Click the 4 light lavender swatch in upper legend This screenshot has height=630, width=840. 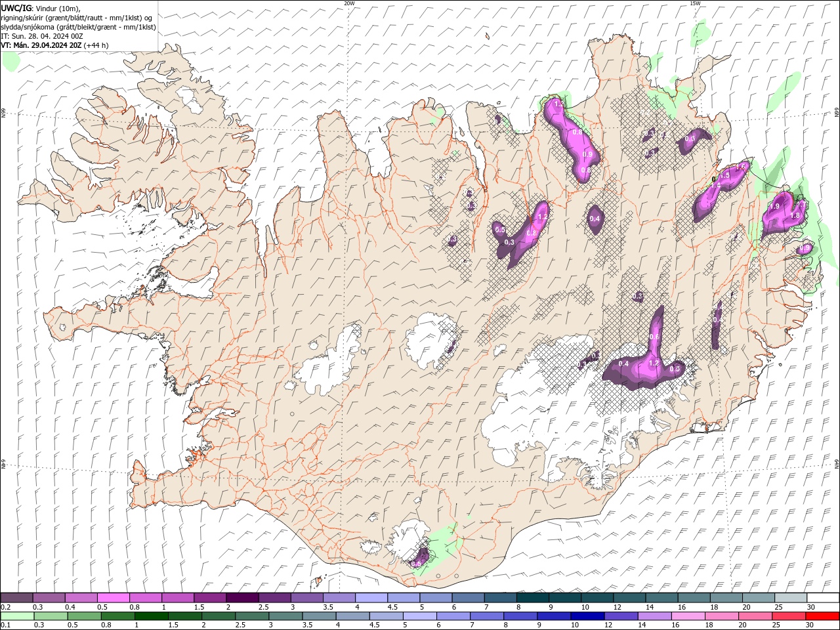coord(371,598)
